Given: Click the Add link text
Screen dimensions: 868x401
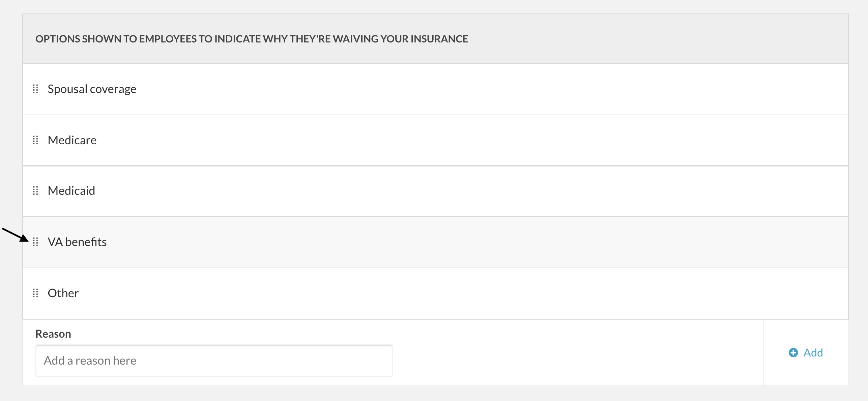Looking at the screenshot, I should coord(813,353).
